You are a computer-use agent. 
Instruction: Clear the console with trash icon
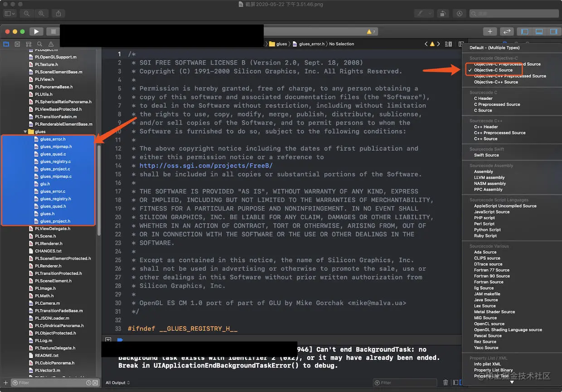tap(445, 382)
